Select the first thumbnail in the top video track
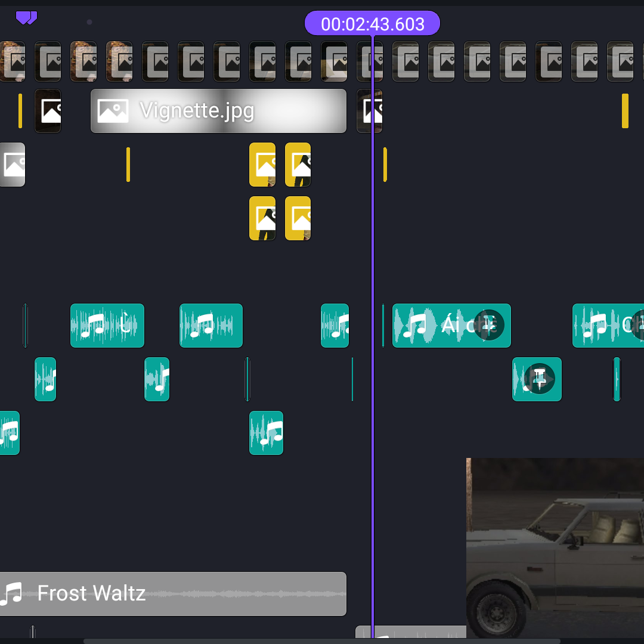 pyautogui.click(x=12, y=61)
